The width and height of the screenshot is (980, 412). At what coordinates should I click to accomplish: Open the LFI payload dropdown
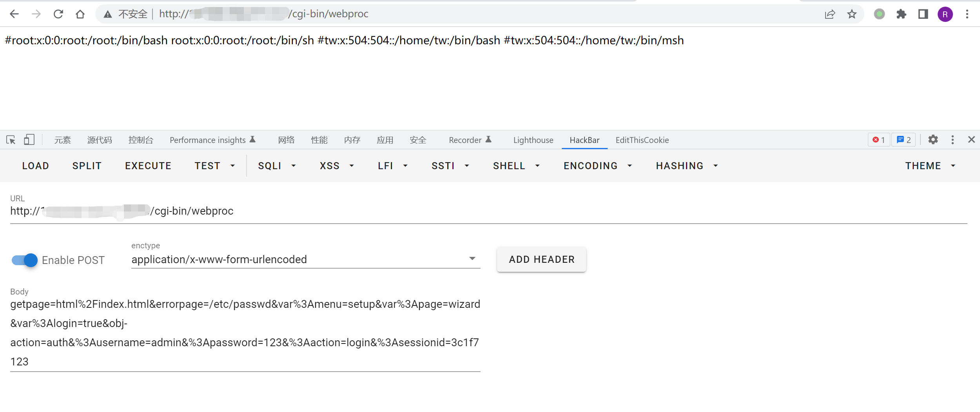393,166
